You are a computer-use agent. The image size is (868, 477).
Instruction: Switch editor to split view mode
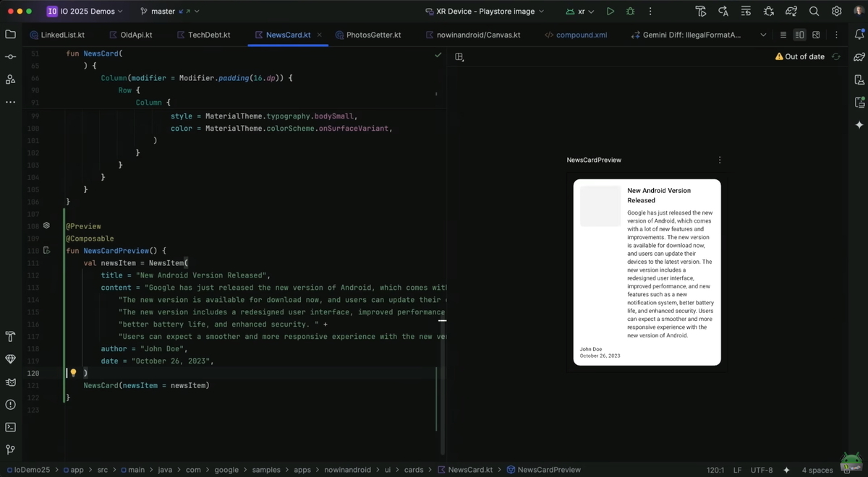coord(799,35)
